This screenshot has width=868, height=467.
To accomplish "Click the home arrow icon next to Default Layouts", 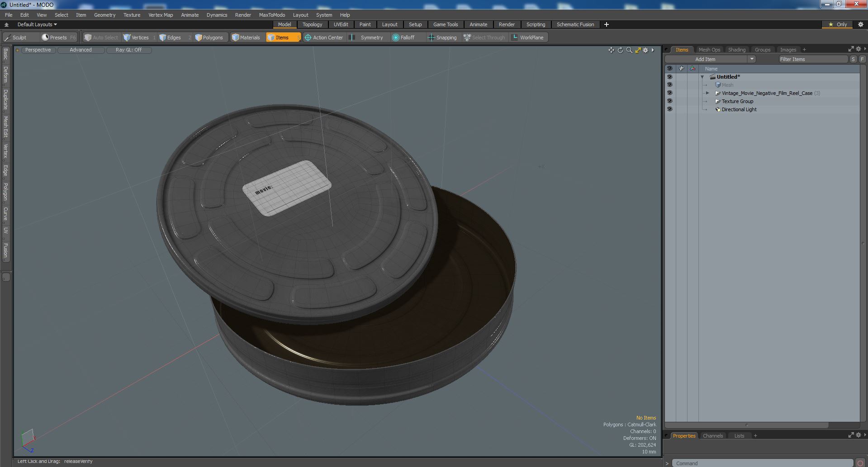I will tap(6, 24).
